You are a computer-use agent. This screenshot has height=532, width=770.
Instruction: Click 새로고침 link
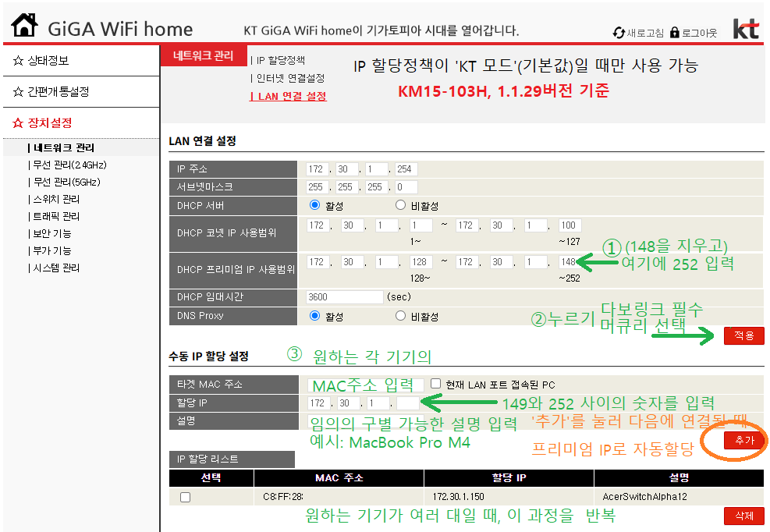click(x=645, y=33)
